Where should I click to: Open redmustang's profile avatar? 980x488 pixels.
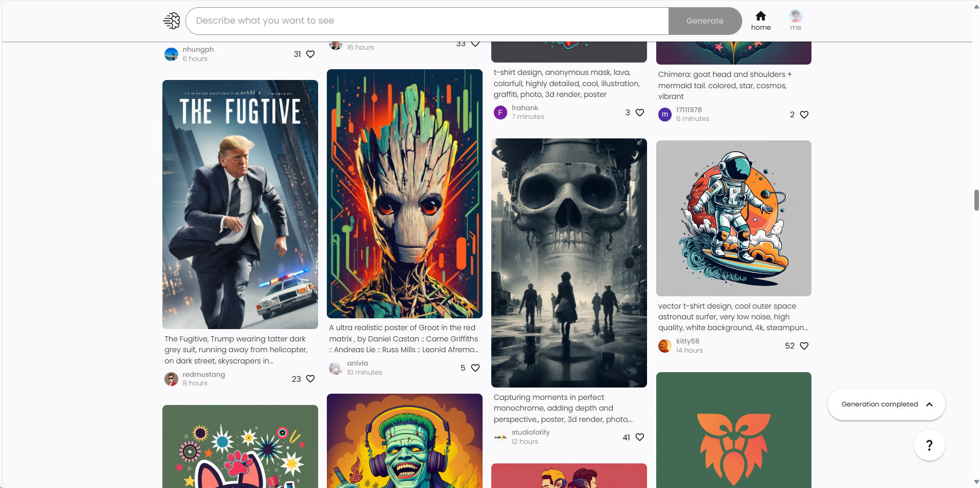(171, 379)
